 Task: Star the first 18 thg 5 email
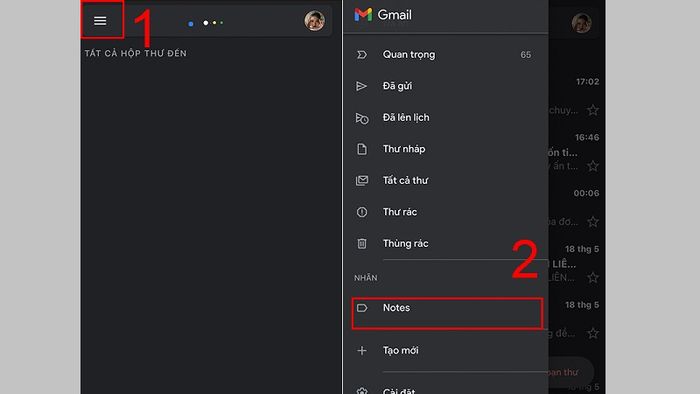coord(593,278)
